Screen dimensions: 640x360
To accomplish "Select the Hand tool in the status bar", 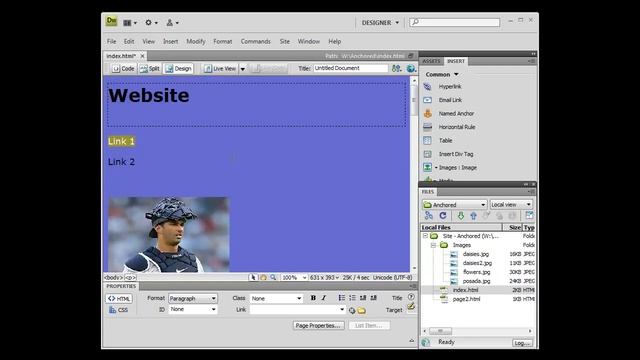I will [x=263, y=278].
